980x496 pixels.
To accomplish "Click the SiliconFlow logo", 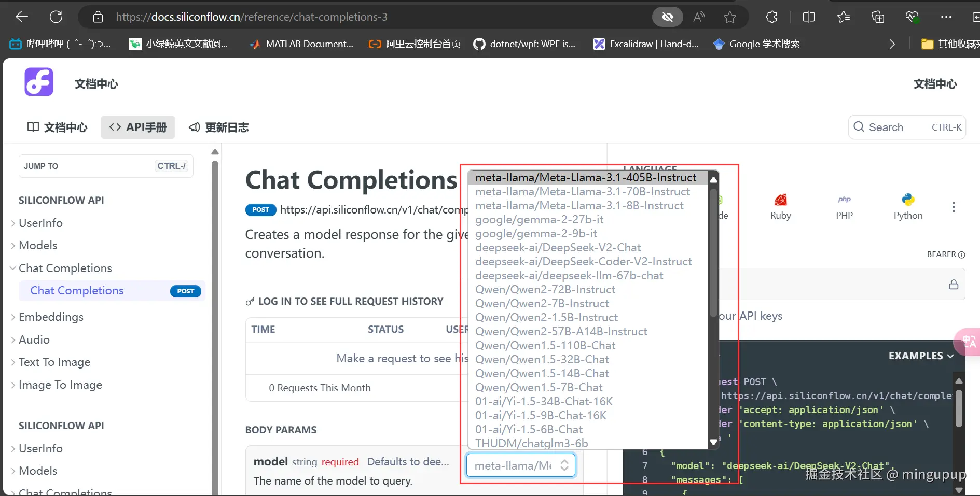I will (39, 82).
